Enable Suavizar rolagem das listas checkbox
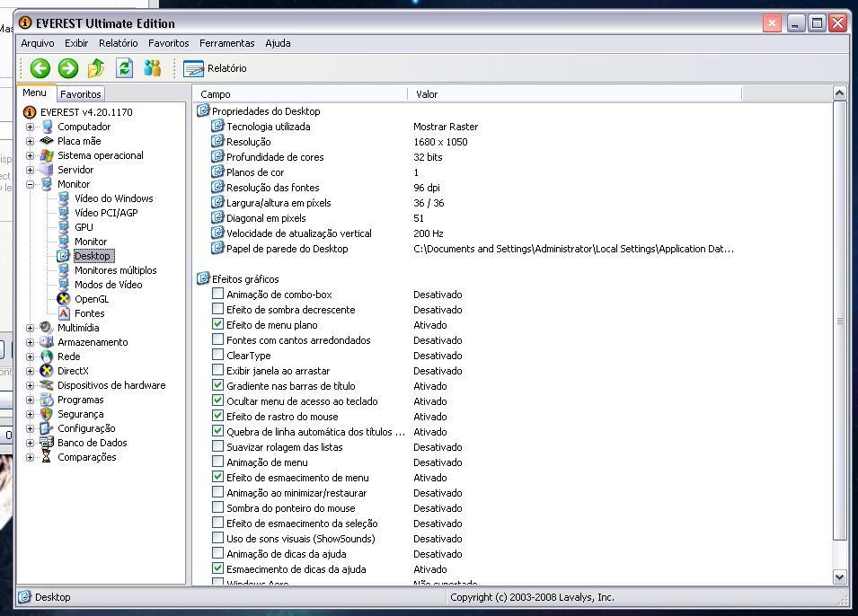The height and width of the screenshot is (616, 858). tap(217, 446)
